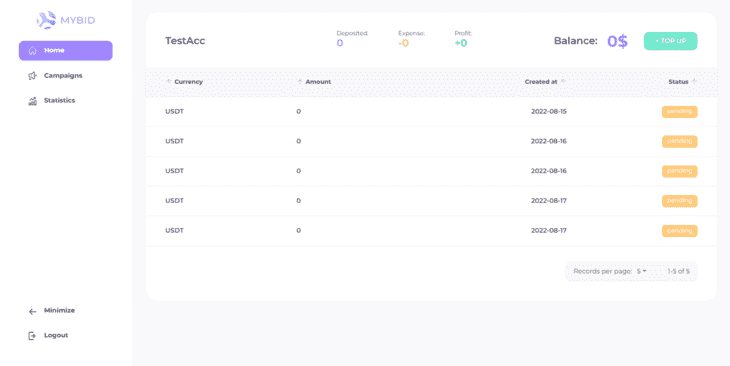Open the Records per page dropdown

tap(642, 271)
